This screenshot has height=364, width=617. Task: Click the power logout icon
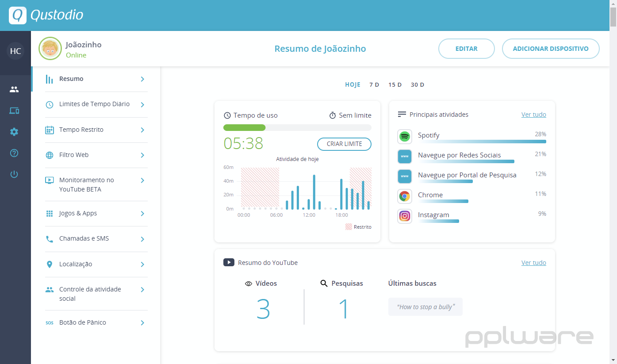tap(14, 174)
